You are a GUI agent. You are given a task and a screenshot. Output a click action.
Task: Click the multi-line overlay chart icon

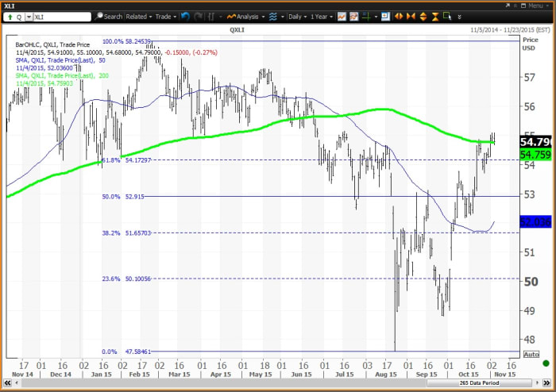pyautogui.click(x=353, y=17)
